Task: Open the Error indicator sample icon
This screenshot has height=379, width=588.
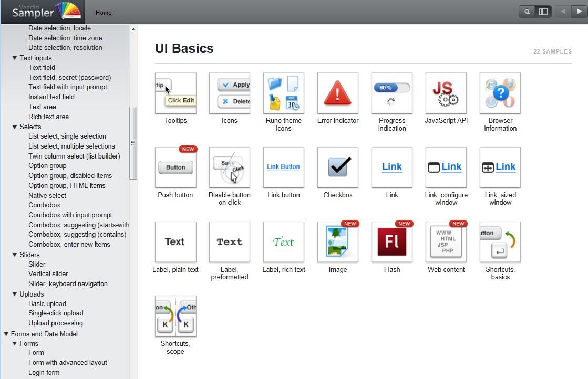Action: click(x=338, y=93)
